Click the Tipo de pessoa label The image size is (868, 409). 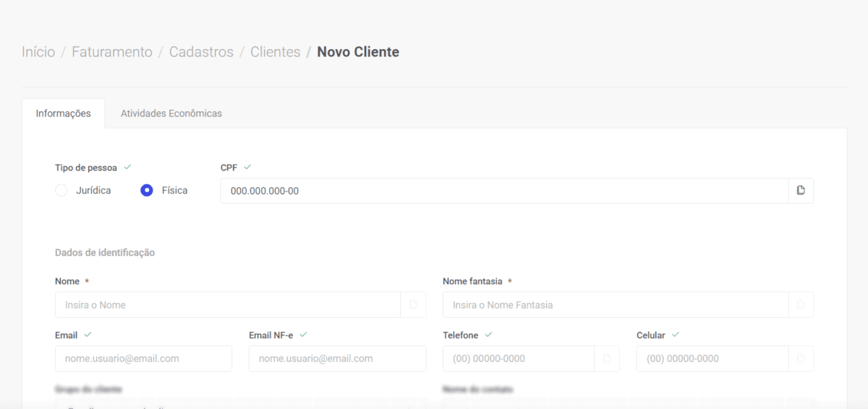86,168
